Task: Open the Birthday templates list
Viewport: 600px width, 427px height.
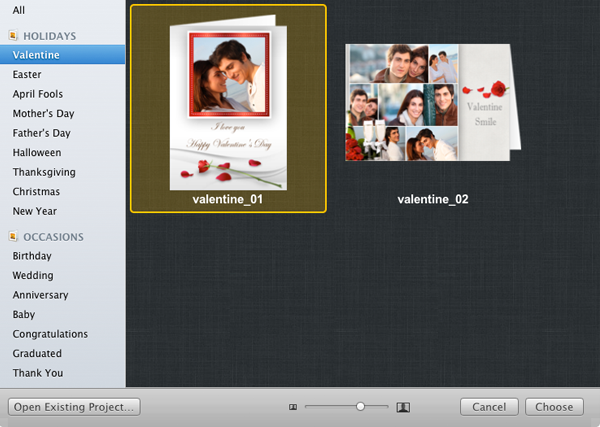Action: tap(32, 256)
